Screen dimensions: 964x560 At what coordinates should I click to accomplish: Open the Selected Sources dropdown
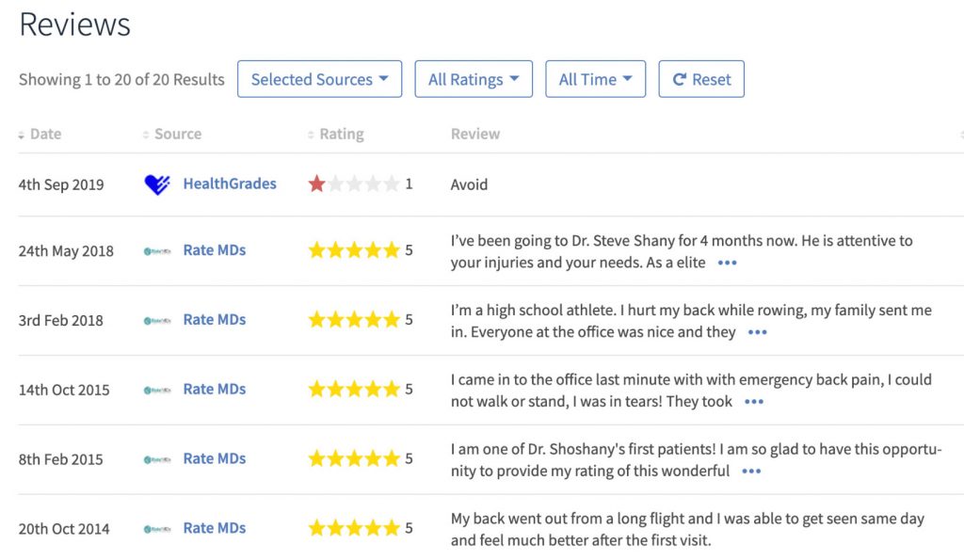click(319, 79)
